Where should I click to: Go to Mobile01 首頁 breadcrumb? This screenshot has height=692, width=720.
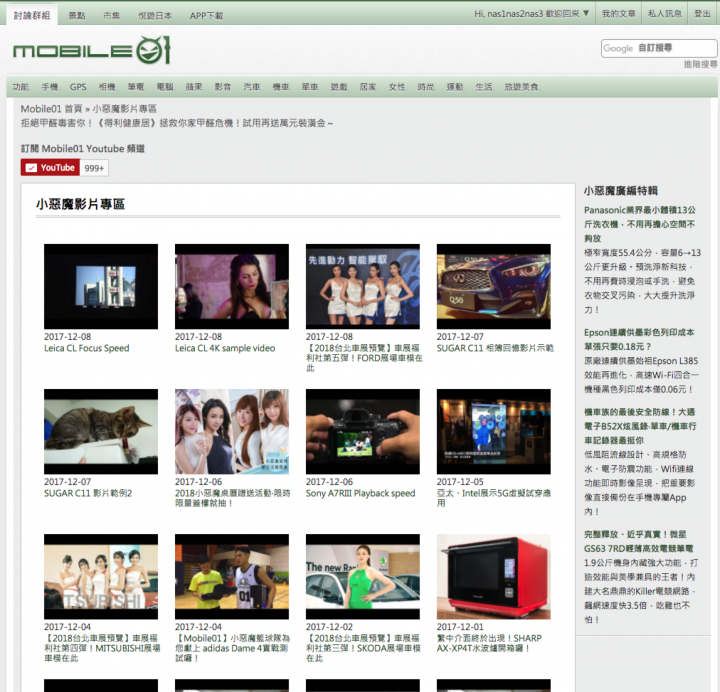pyautogui.click(x=51, y=109)
